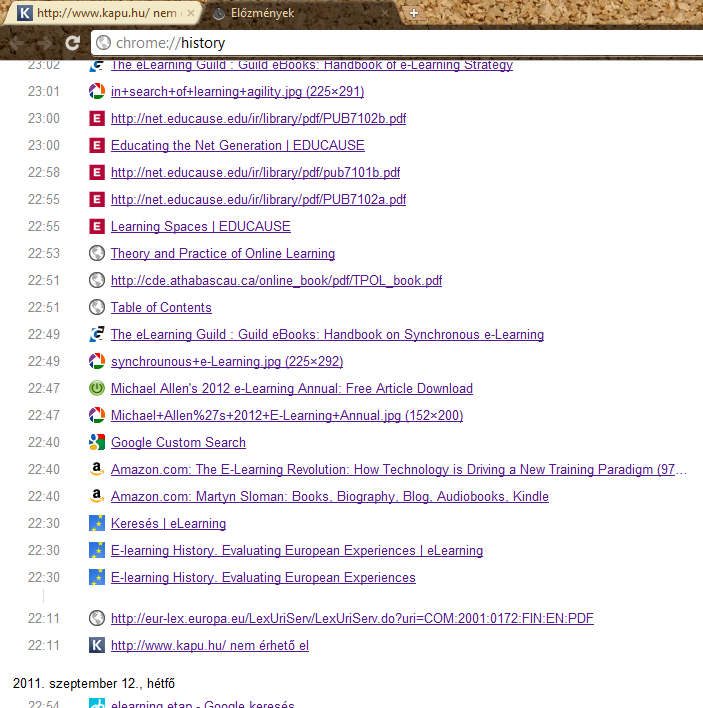Click the green power icon beside Michael Allen's Annual
This screenshot has width=703, height=708.
pyautogui.click(x=97, y=388)
